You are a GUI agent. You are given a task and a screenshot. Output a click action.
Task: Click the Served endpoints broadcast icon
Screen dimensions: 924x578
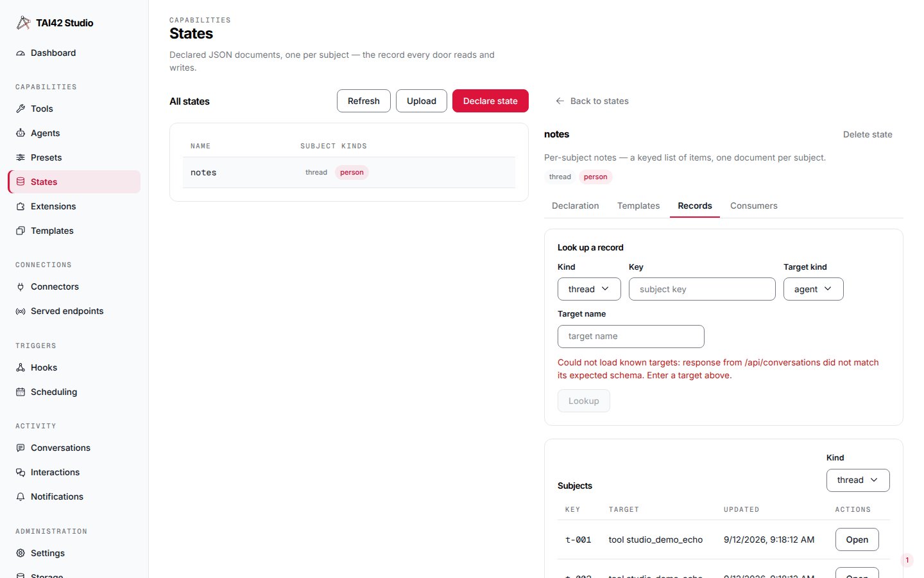coord(21,311)
